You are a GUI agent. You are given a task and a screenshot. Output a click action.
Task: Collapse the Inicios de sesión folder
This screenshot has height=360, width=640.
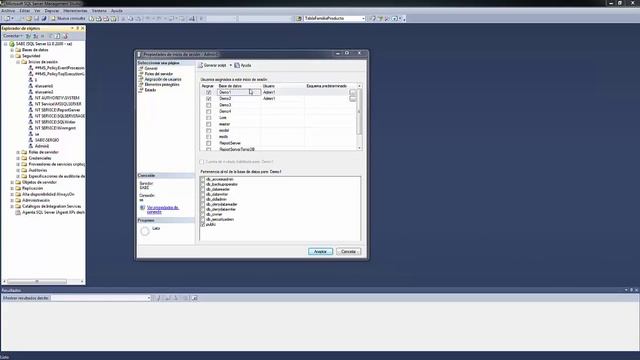[18, 62]
